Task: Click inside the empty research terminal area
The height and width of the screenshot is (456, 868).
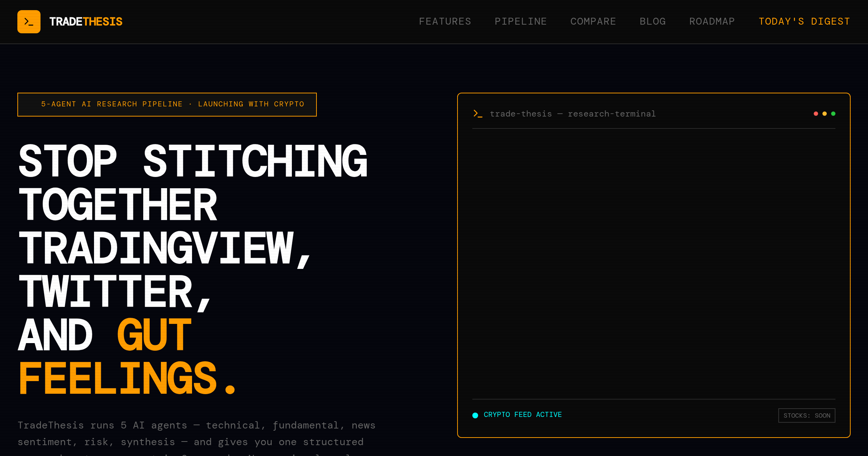Action: click(x=654, y=263)
